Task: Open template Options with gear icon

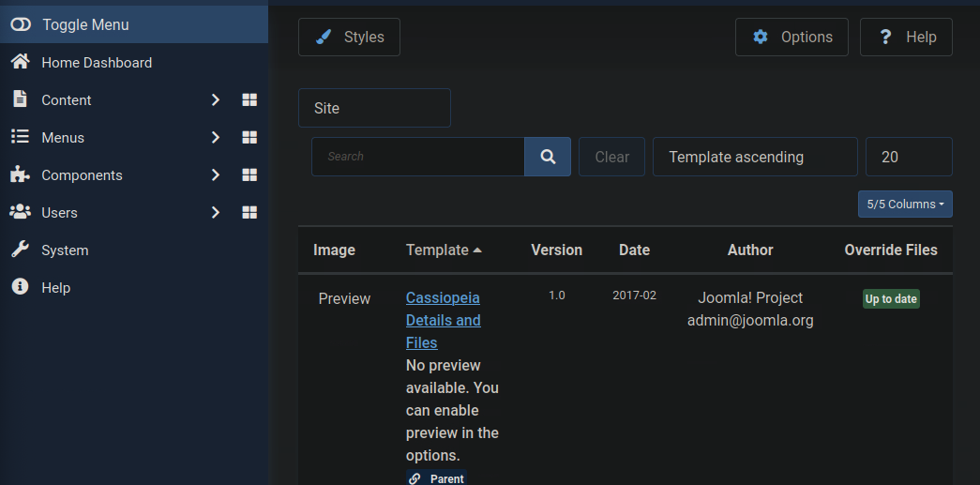Action: click(x=792, y=38)
